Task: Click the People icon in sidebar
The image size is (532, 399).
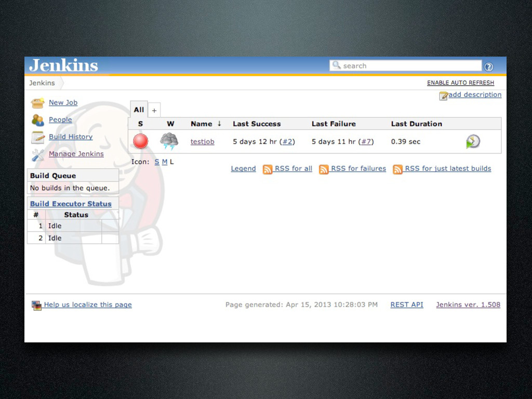Action: (x=37, y=120)
